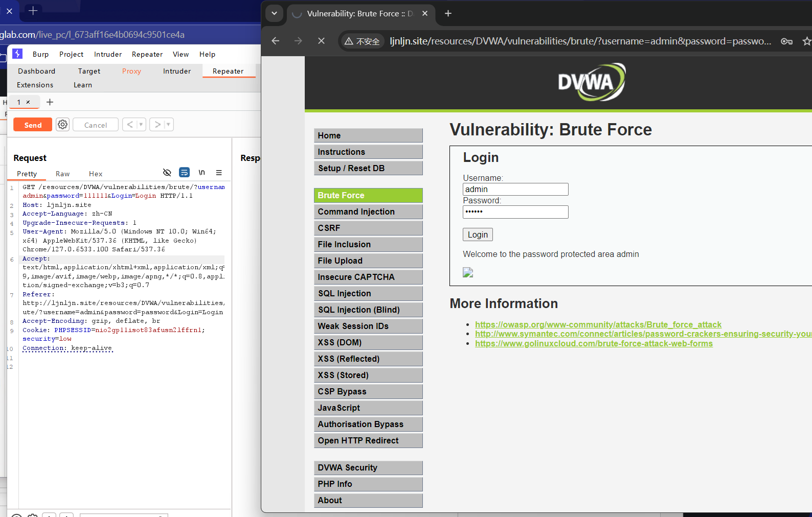Click Chrome forward navigation arrow
The image size is (812, 517).
tap(298, 41)
